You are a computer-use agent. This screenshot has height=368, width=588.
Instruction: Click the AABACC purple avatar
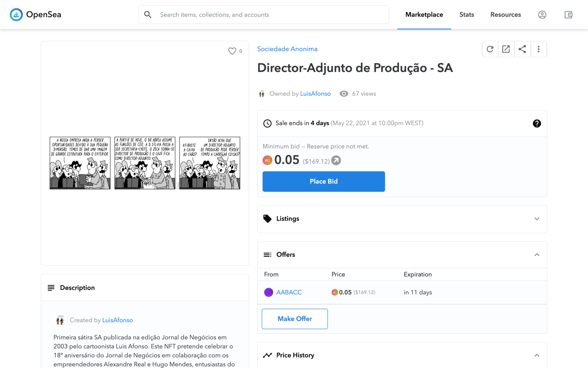click(x=269, y=292)
